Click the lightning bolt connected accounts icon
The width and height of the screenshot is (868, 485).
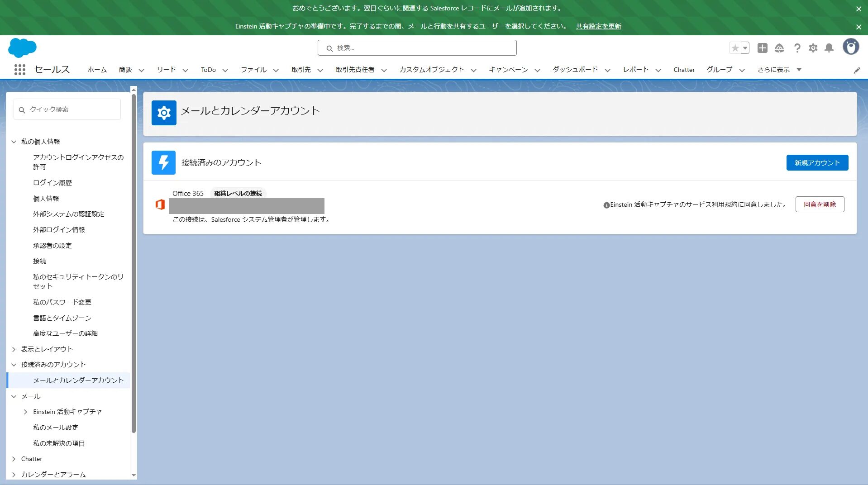click(163, 162)
